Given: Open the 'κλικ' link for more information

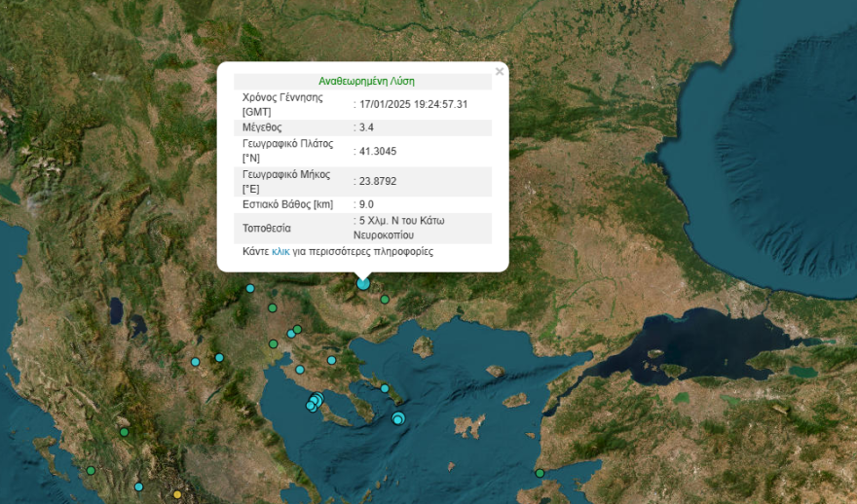Looking at the screenshot, I should click(280, 251).
